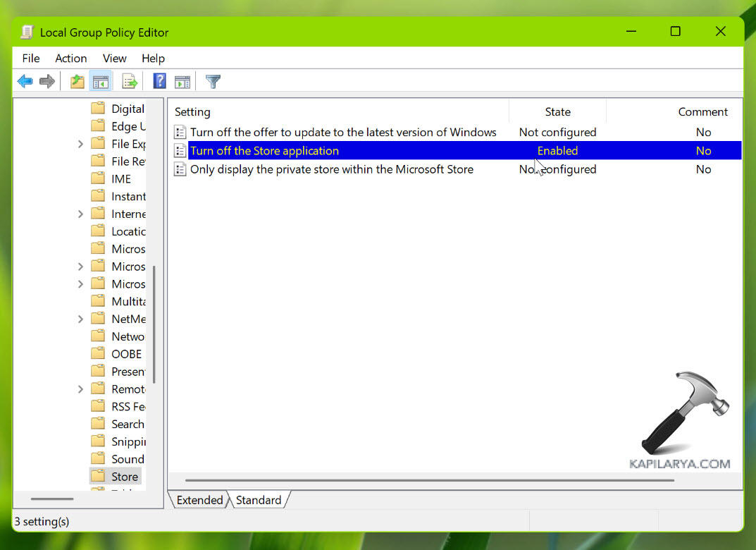The width and height of the screenshot is (756, 550).
Task: Expand the NetMeeting folder node
Action: point(80,319)
